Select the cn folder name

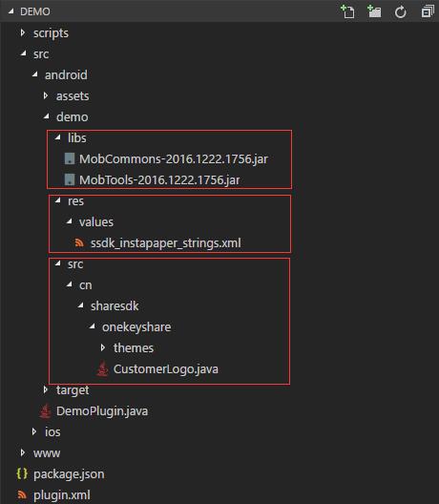click(x=86, y=285)
